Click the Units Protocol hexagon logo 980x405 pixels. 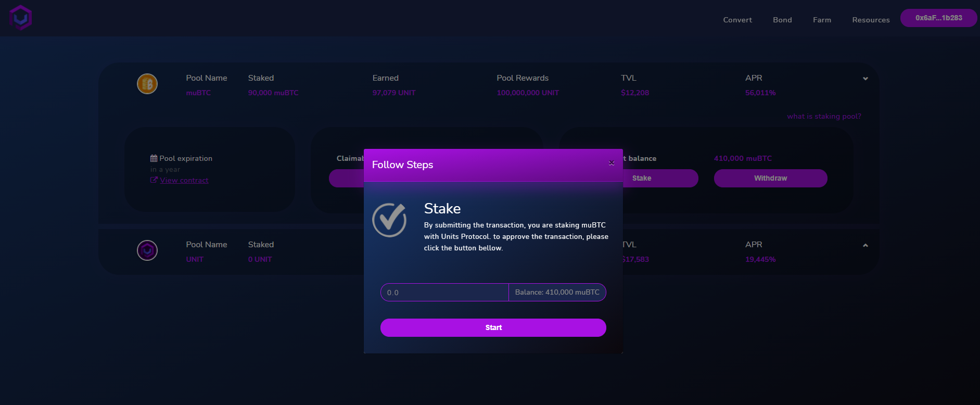click(21, 18)
